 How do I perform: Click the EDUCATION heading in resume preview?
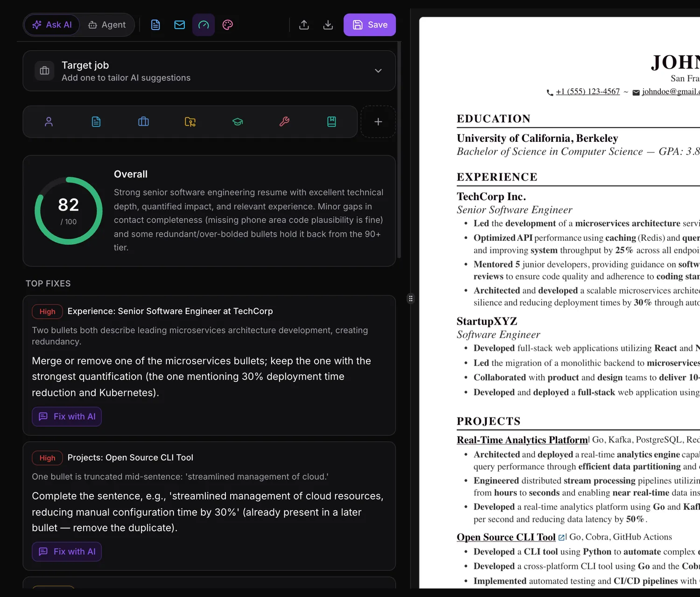[x=494, y=119]
